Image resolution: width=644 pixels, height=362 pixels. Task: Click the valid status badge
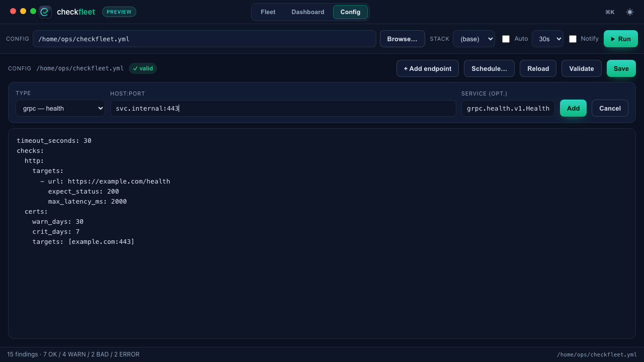pos(143,68)
